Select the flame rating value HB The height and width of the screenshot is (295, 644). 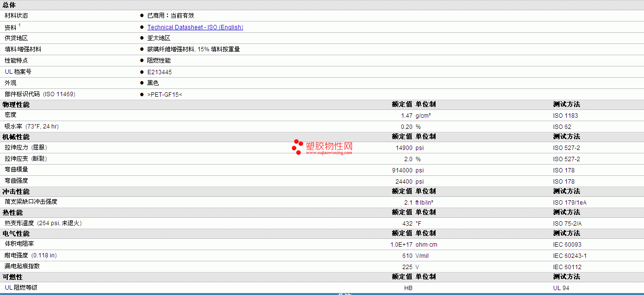[408, 288]
